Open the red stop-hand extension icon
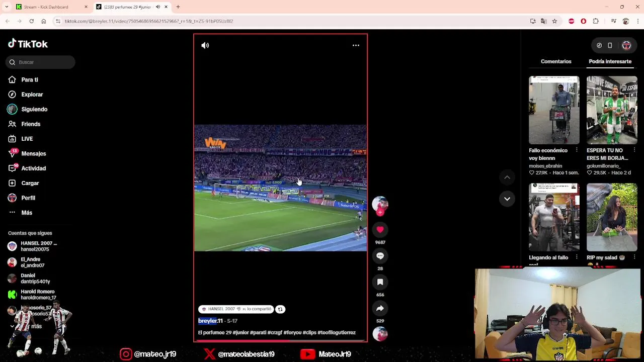 (584, 21)
